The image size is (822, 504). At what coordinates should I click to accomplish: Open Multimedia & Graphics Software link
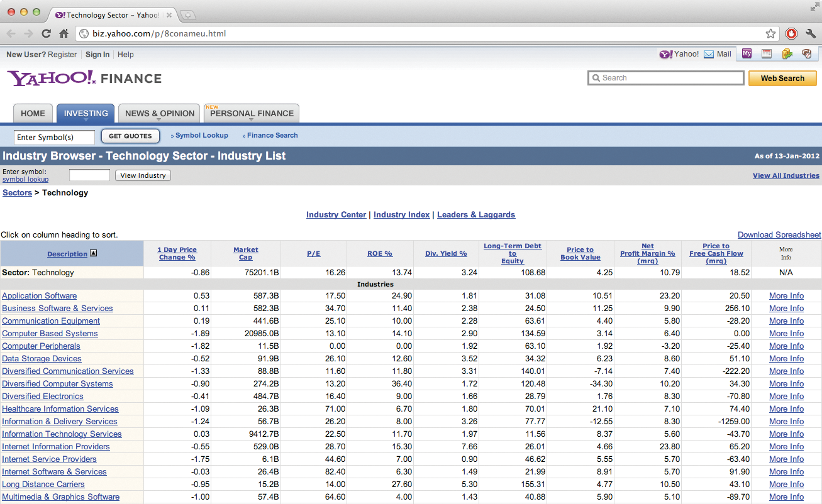[x=60, y=497]
